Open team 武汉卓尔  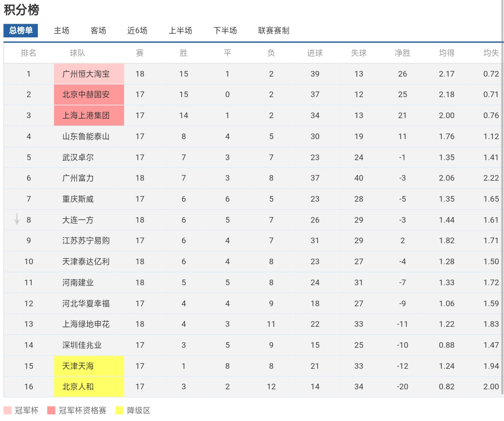[x=78, y=157]
